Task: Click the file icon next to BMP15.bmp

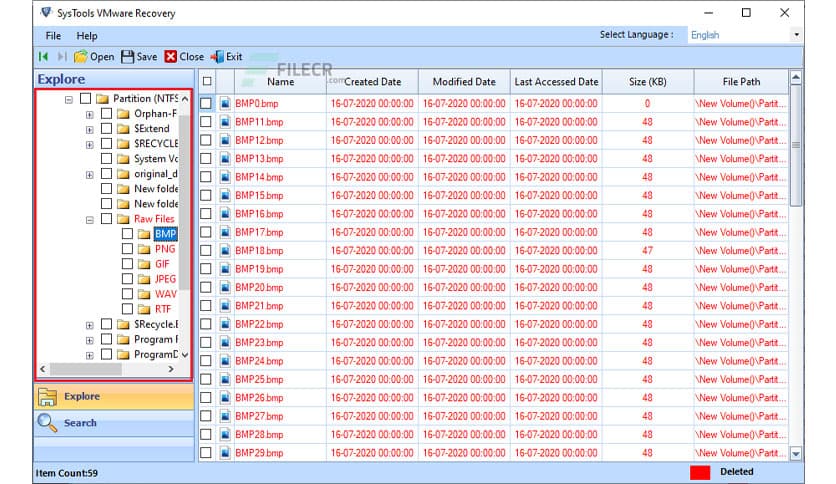Action: pyautogui.click(x=226, y=196)
